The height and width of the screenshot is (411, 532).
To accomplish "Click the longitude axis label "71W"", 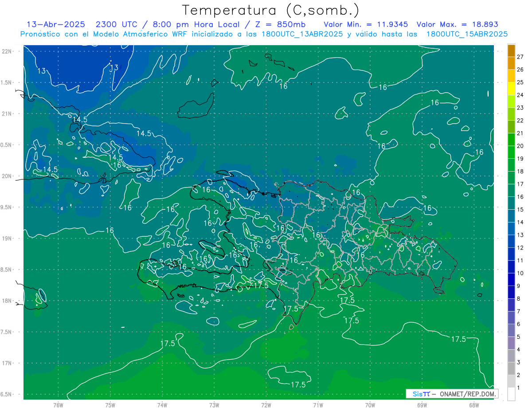I will (318, 405).
